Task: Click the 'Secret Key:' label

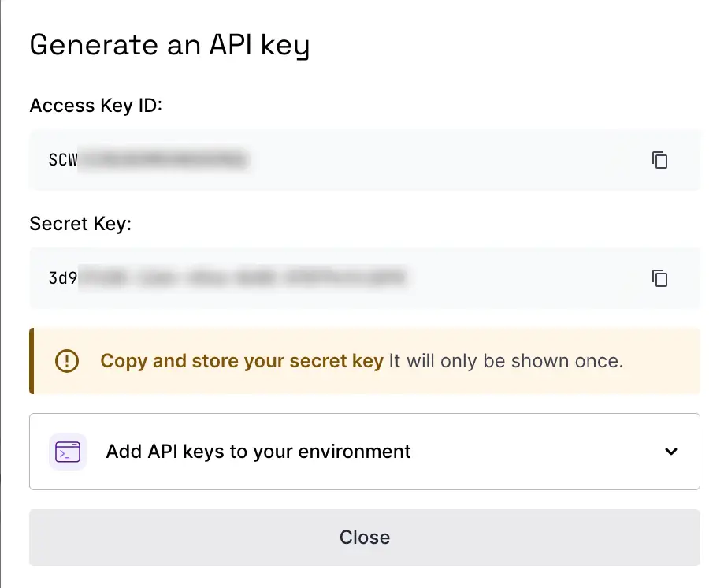Action: point(80,224)
